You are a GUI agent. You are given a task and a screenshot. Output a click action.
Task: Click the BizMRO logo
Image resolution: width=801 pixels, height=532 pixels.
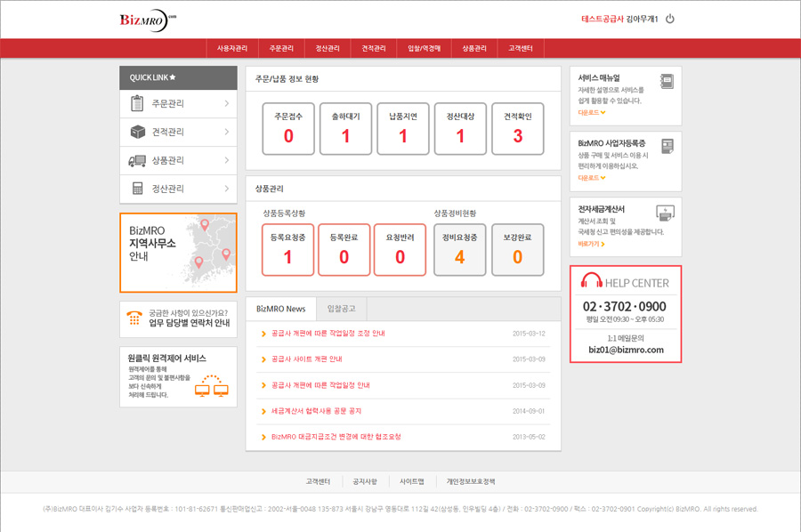[148, 20]
